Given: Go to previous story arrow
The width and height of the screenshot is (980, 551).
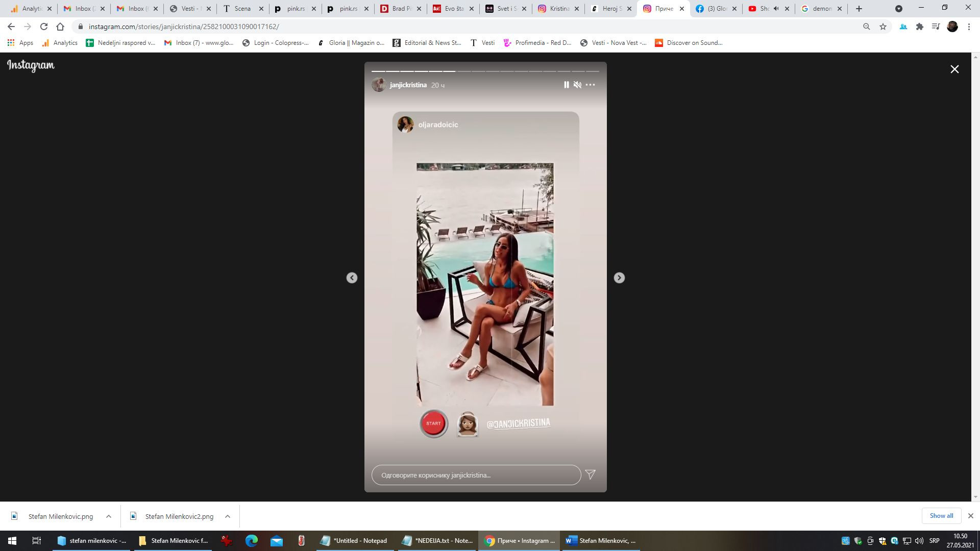Looking at the screenshot, I should click(x=352, y=278).
